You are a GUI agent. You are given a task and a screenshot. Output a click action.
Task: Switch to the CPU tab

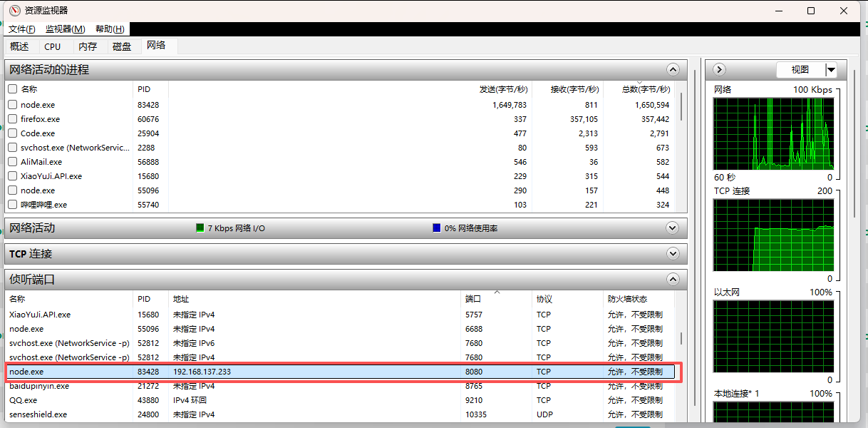click(53, 46)
